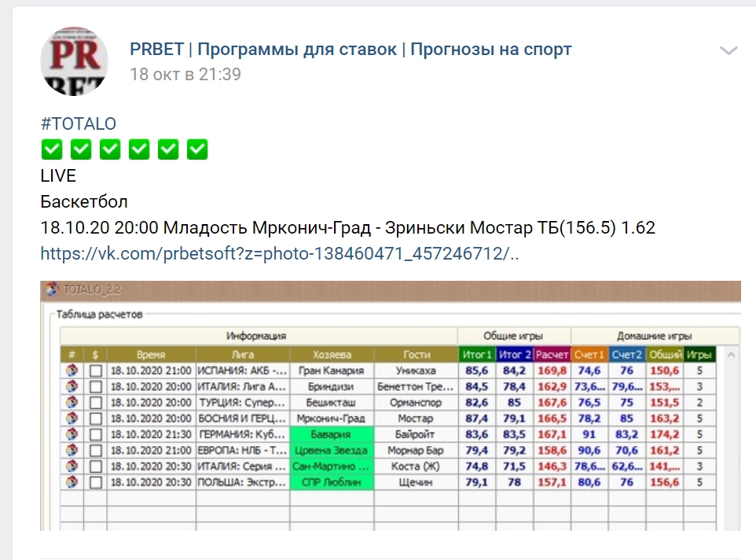Select the Расчет column header
756x560 pixels.
552,355
